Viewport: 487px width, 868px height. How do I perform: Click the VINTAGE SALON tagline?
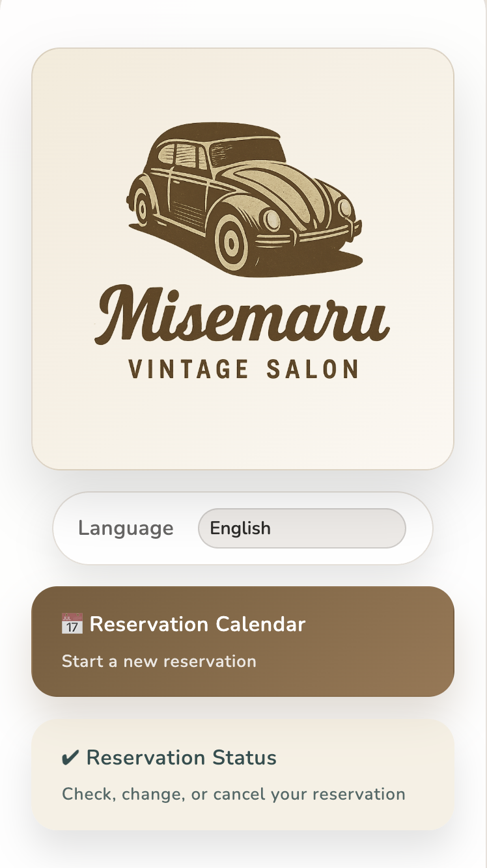[244, 369]
